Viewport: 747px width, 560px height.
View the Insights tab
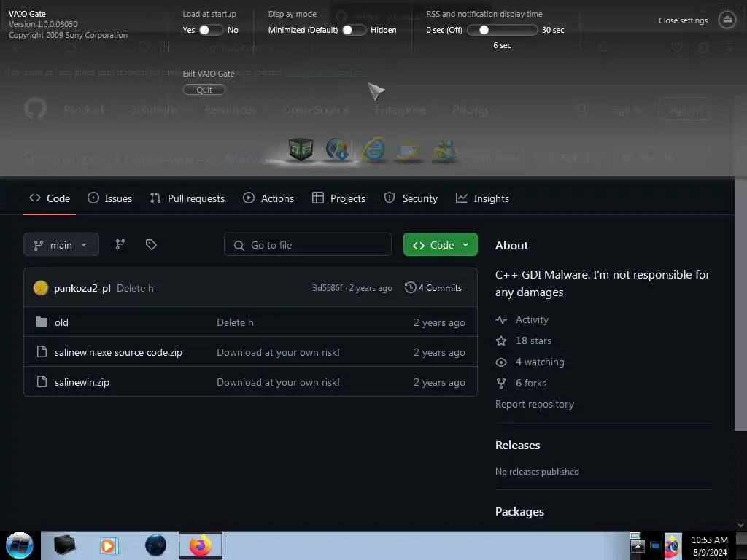482,198
